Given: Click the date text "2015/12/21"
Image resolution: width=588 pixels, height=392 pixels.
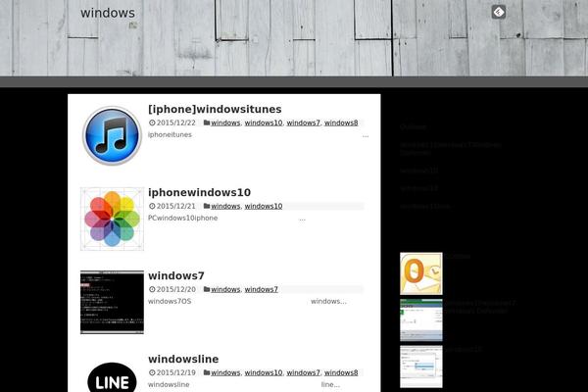Looking at the screenshot, I should point(175,206).
